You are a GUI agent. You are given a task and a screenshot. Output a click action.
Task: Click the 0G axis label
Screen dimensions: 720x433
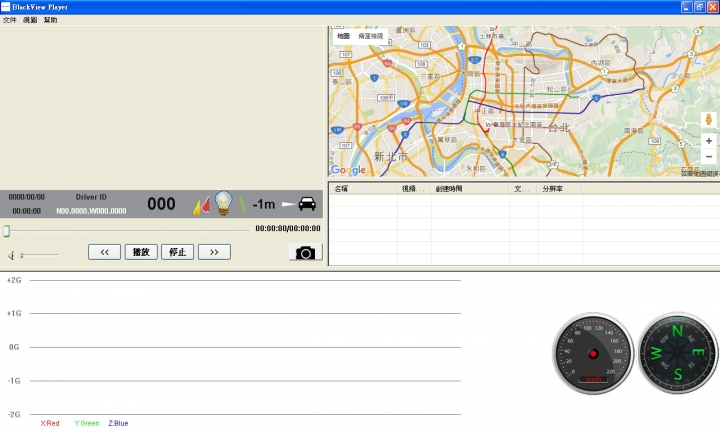coord(14,347)
